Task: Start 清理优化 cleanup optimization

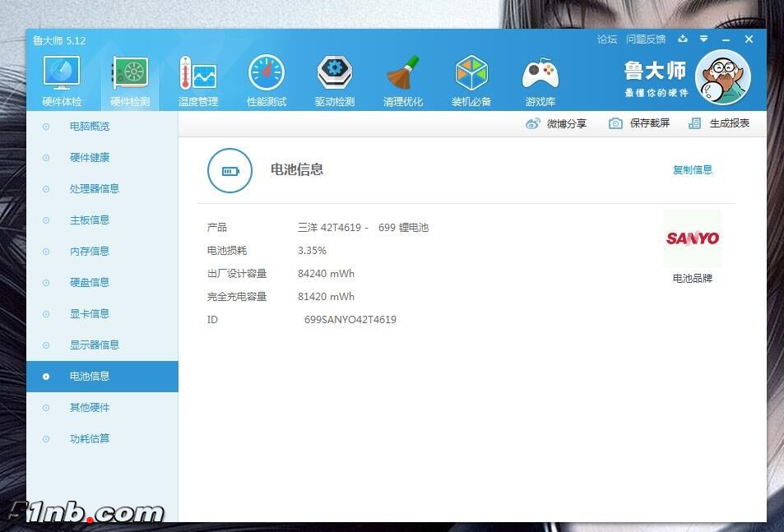Action: (x=402, y=78)
